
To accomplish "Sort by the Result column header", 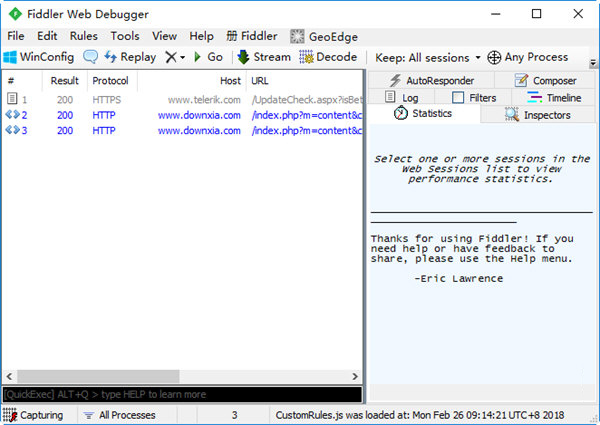I will [x=65, y=81].
